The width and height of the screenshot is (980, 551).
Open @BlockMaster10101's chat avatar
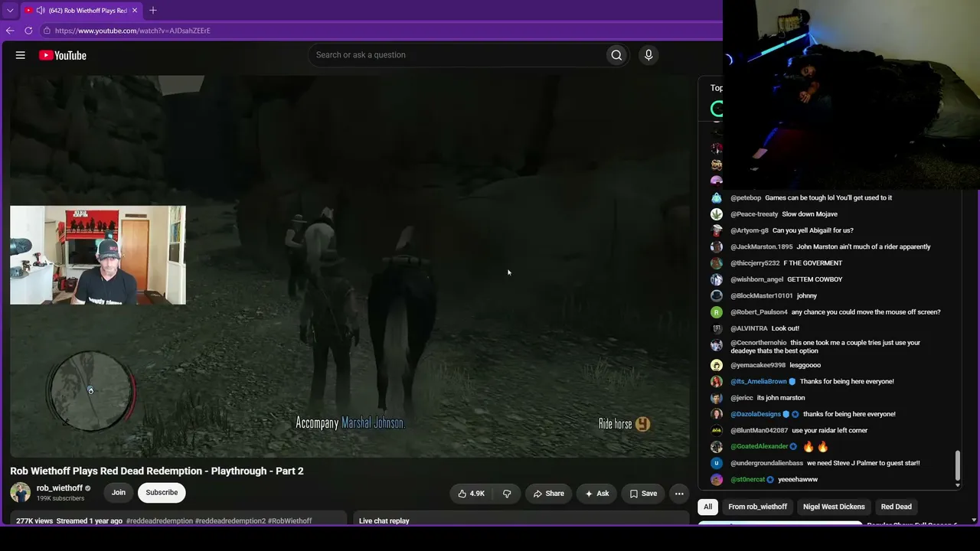717,295
